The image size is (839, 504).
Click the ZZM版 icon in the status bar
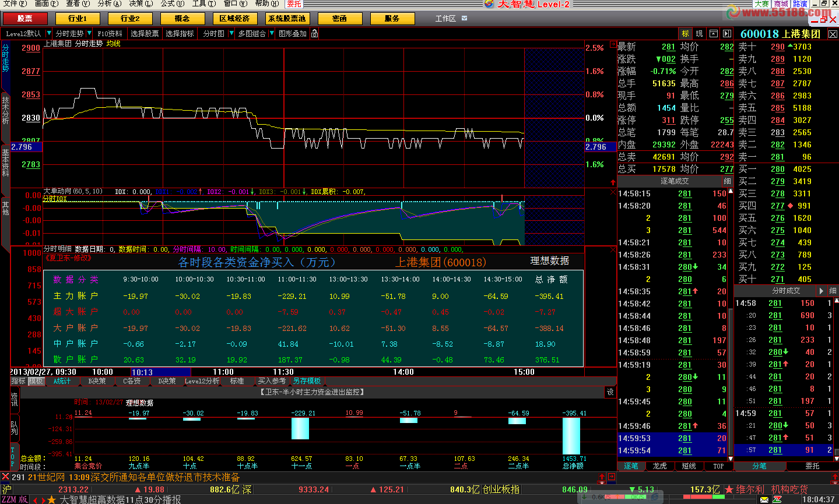pos(15,499)
